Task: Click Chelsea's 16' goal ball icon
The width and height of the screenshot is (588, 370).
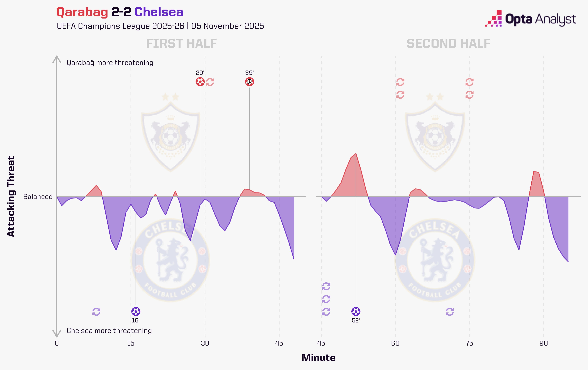Action: click(136, 311)
